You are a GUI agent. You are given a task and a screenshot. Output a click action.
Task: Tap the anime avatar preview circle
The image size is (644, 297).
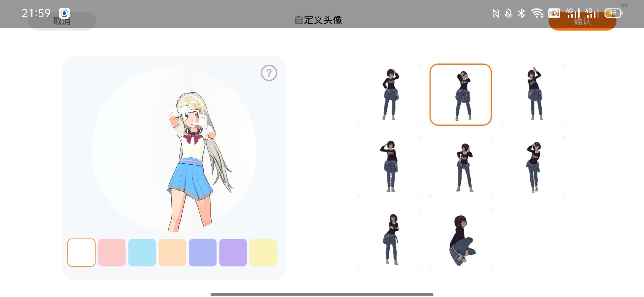(174, 150)
